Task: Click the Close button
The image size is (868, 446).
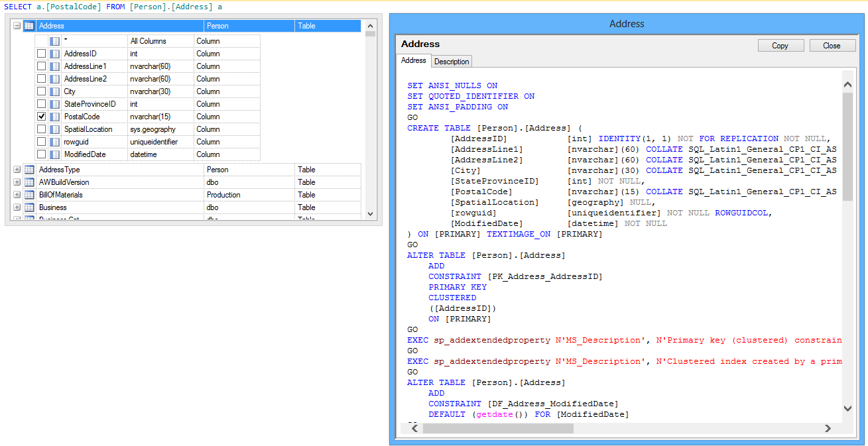Action: 832,46
